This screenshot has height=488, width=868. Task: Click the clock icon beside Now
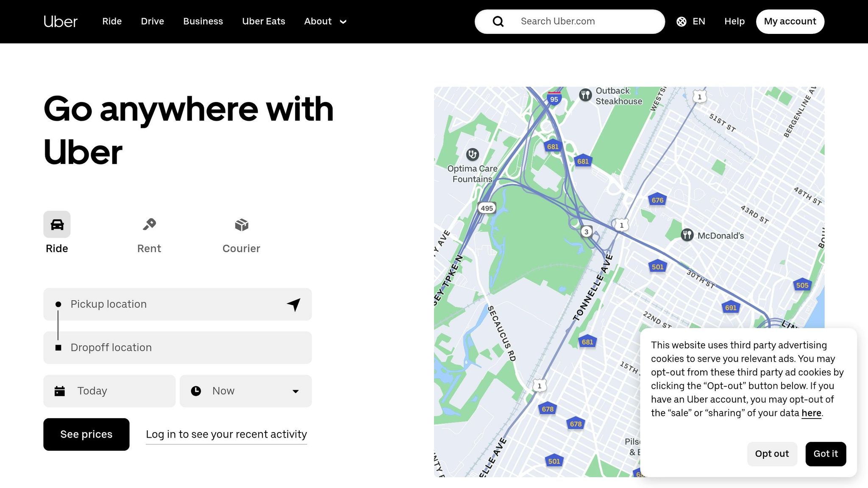(x=196, y=391)
